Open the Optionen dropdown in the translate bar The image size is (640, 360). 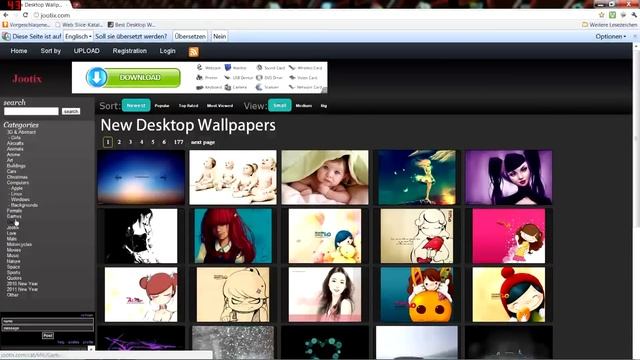point(610,36)
